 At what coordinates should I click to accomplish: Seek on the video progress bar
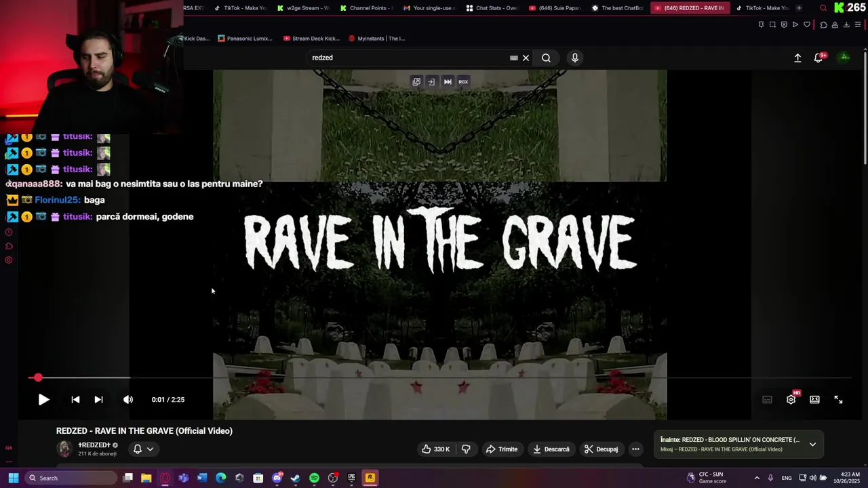pyautogui.click(x=439, y=378)
